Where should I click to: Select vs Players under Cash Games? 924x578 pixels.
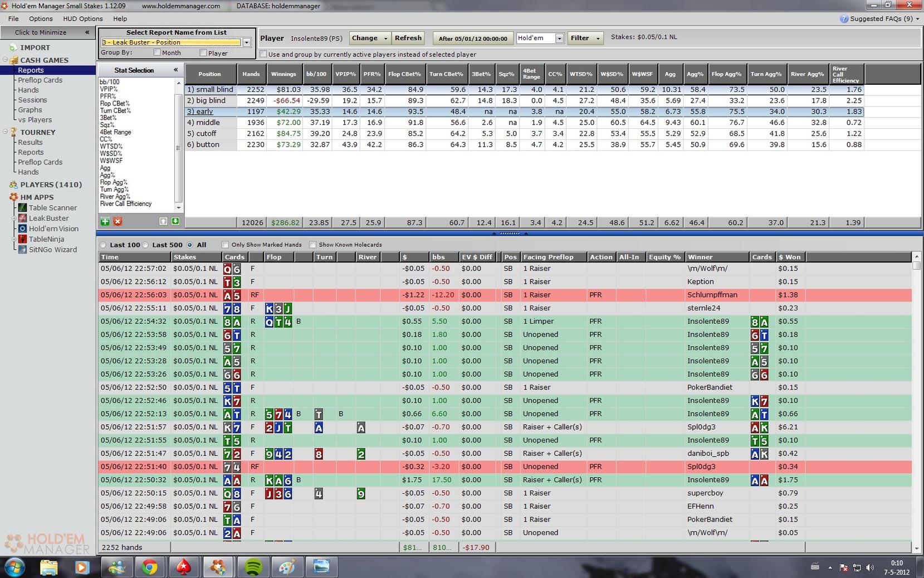click(35, 120)
